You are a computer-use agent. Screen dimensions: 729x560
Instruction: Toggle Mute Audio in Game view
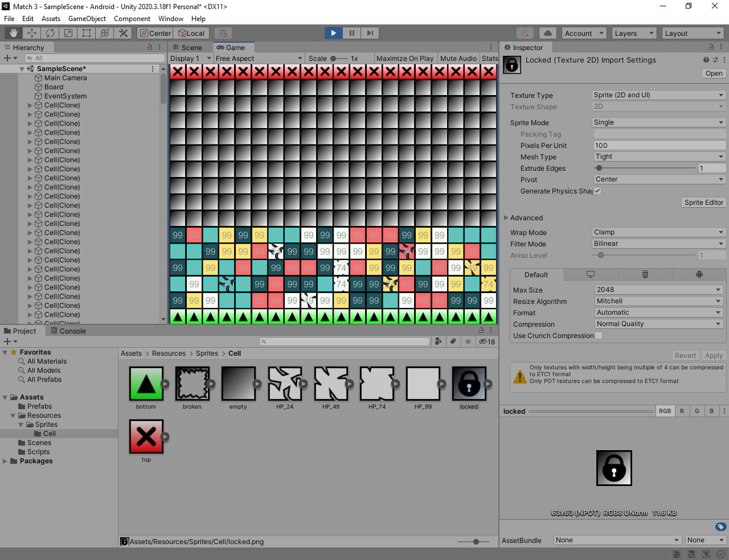pyautogui.click(x=458, y=58)
